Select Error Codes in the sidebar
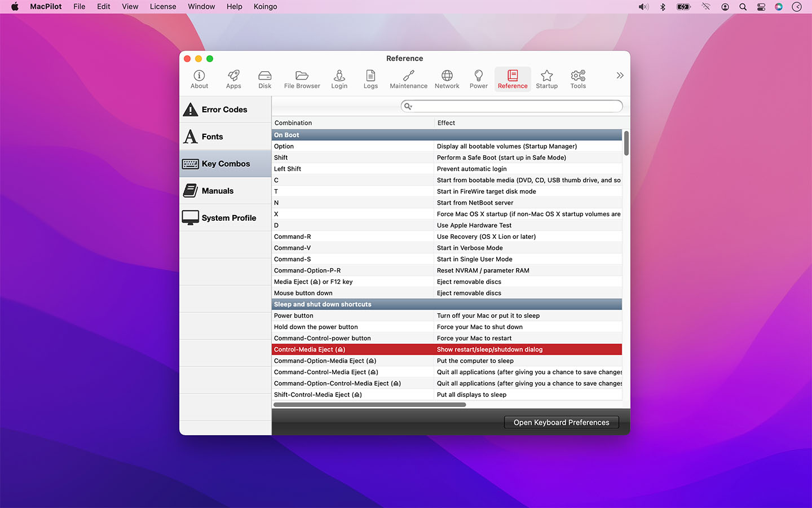The height and width of the screenshot is (508, 812). click(225, 110)
